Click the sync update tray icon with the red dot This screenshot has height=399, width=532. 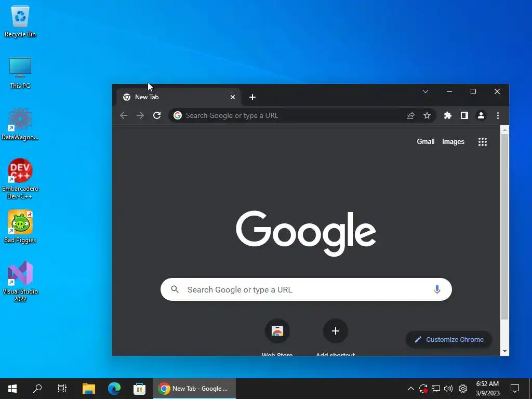pyautogui.click(x=423, y=389)
